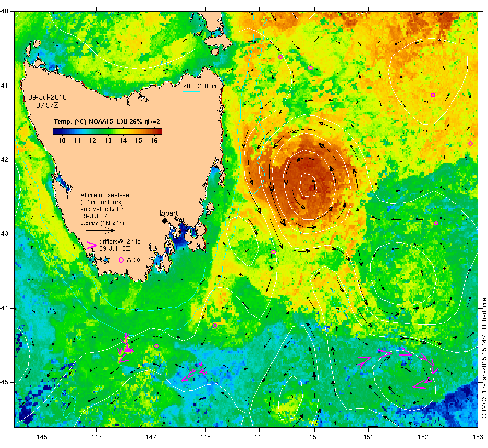
Task: Click the 'Altimetric sealevel' legend text
Action: (x=106, y=195)
